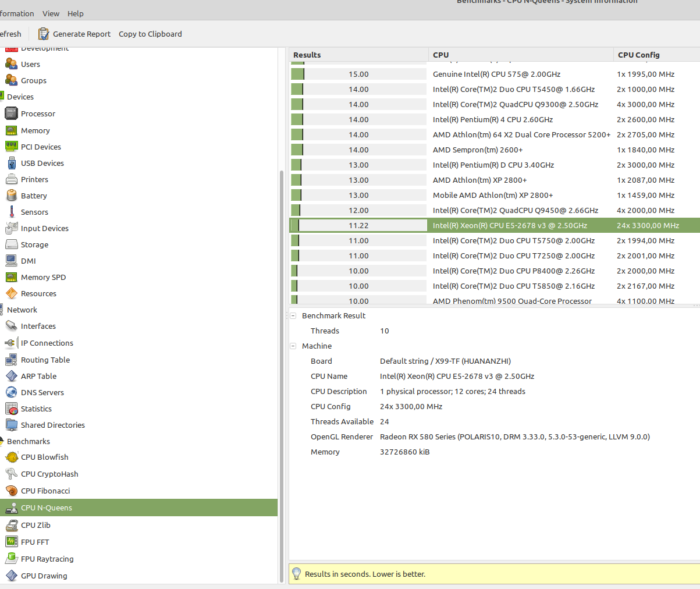Click the IP Connections icon
The height and width of the screenshot is (589, 700).
[x=11, y=343]
